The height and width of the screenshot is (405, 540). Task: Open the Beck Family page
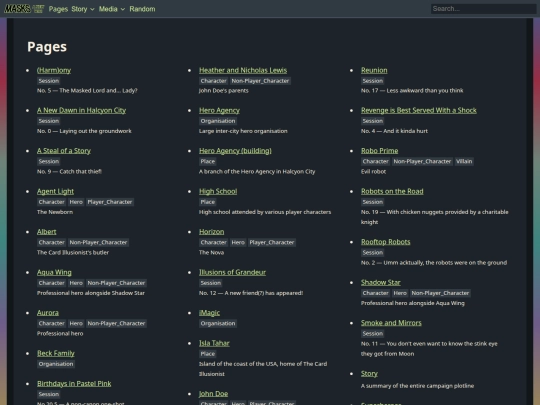(55, 353)
